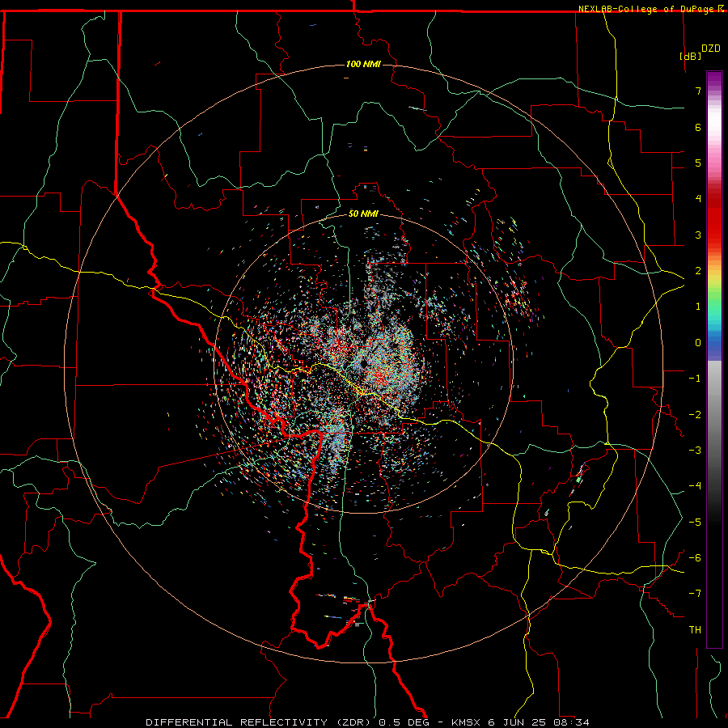Click the -5 value on color scale
The image size is (728, 728).
tap(695, 523)
